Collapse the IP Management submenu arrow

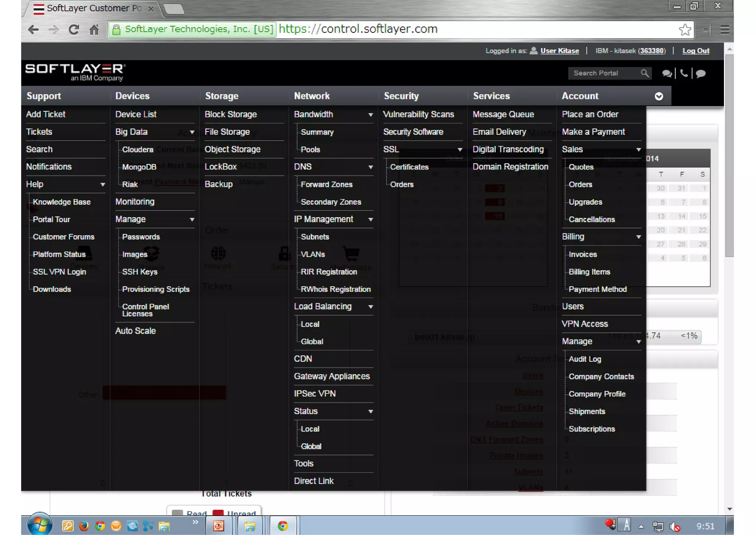[x=370, y=219]
